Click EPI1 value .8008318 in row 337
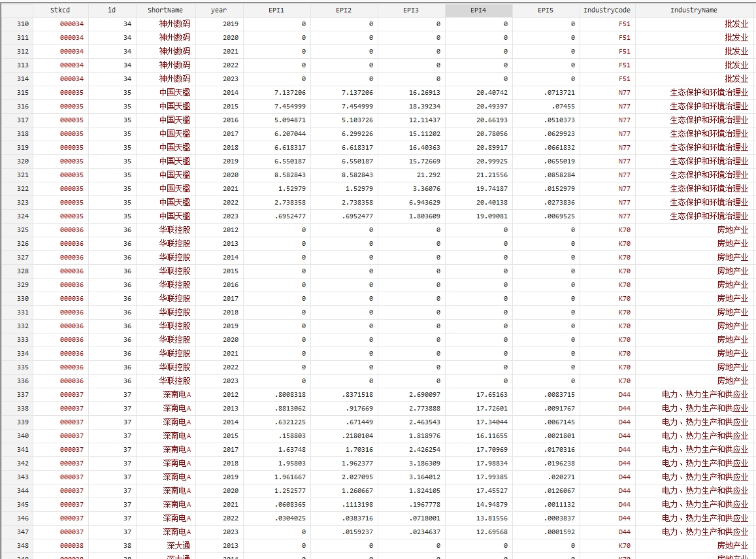Screen dimensions: 756x559 (x=289, y=394)
